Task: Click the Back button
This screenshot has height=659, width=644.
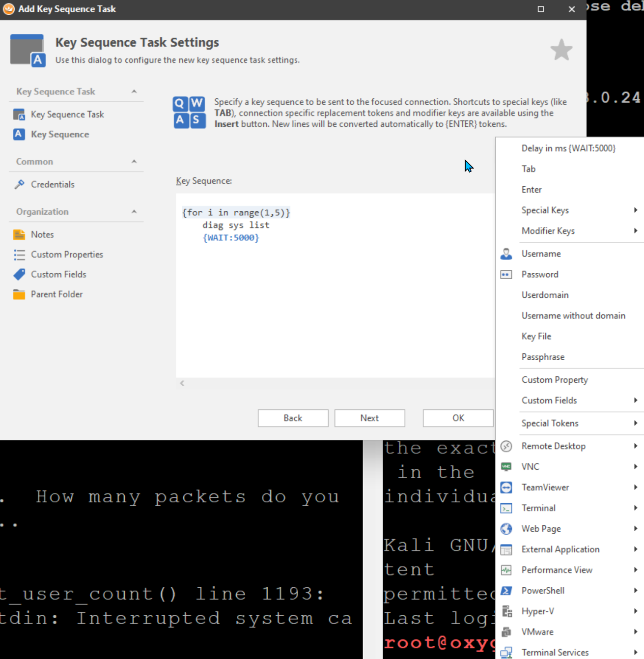Action: pyautogui.click(x=293, y=418)
